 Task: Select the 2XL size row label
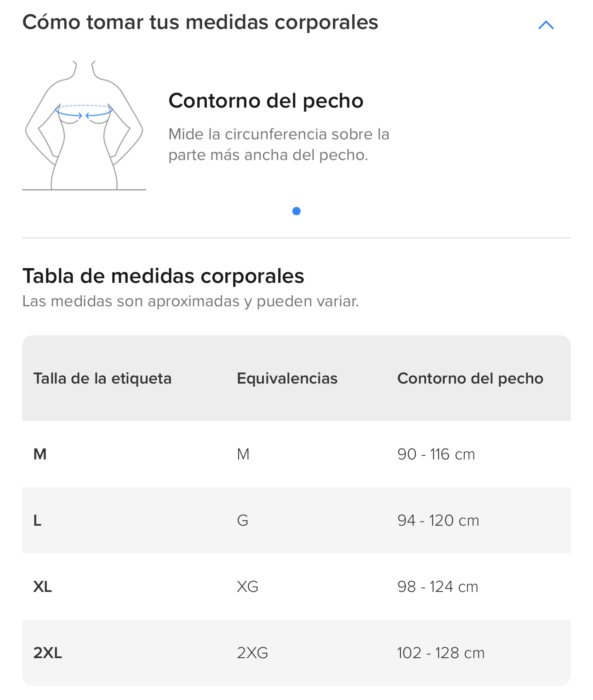pyautogui.click(x=47, y=653)
